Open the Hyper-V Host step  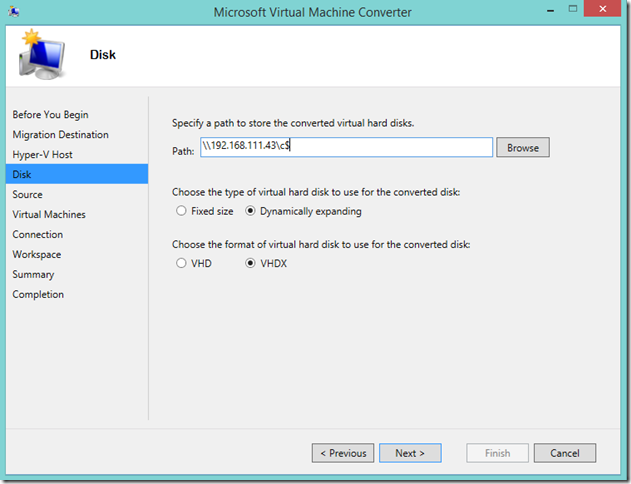pos(42,154)
